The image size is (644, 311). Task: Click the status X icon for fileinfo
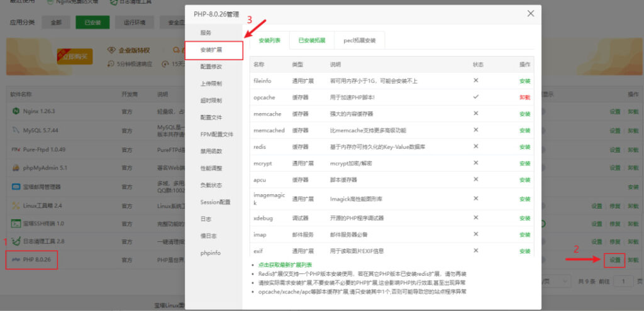(475, 80)
